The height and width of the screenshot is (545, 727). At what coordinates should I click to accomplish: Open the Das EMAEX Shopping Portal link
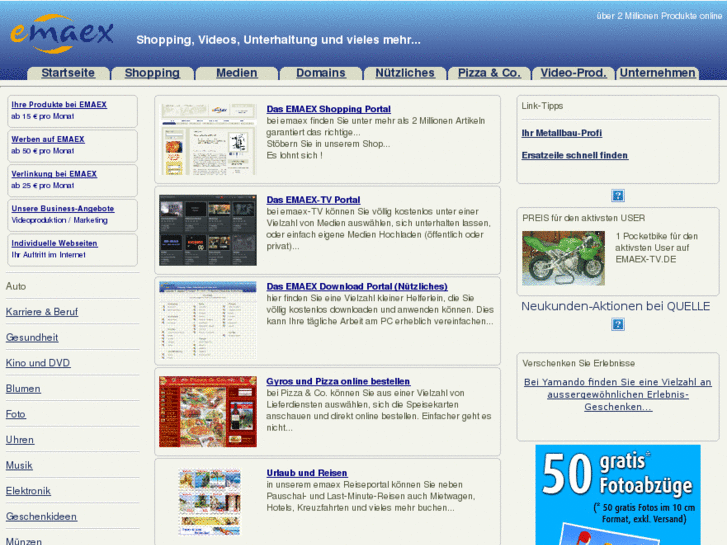point(329,109)
